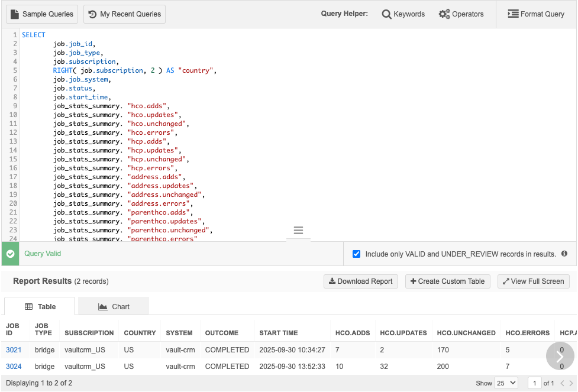Toggle Include only VALID and UNDER_REVIEW checkbox

tap(356, 254)
